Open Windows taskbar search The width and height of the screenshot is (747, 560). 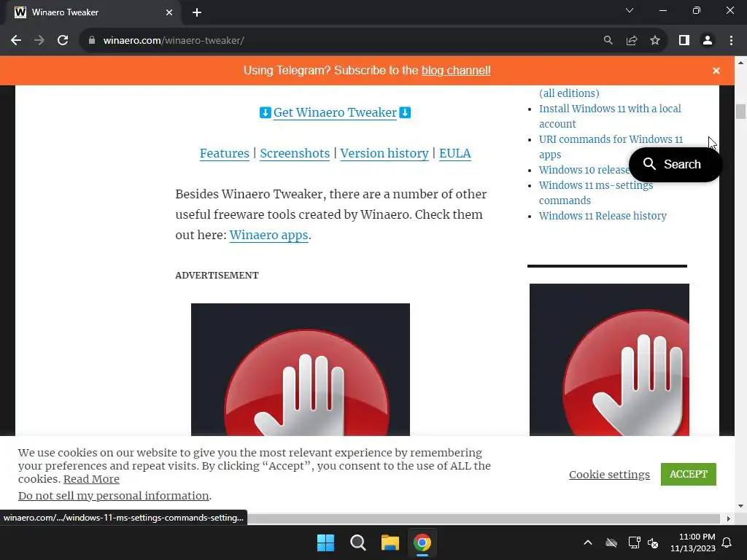click(357, 542)
